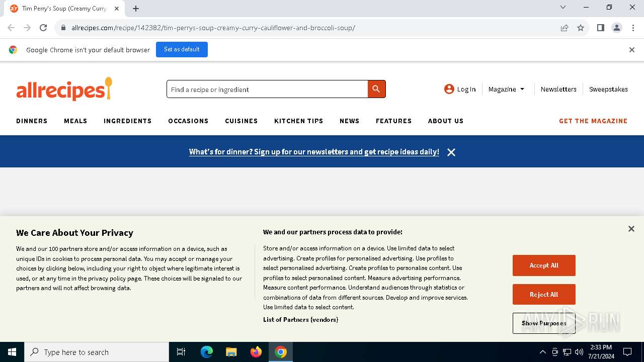The height and width of the screenshot is (362, 644).
Task: Open the Chrome side panel icon
Action: [600, 28]
